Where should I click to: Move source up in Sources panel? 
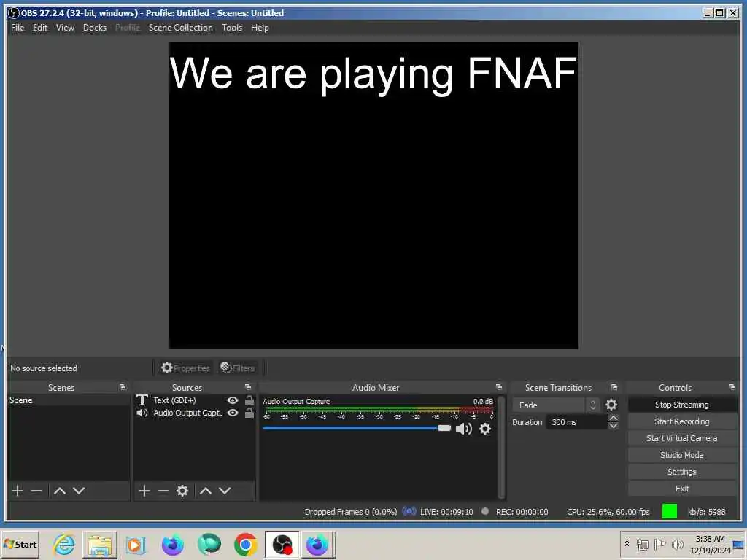click(x=205, y=491)
